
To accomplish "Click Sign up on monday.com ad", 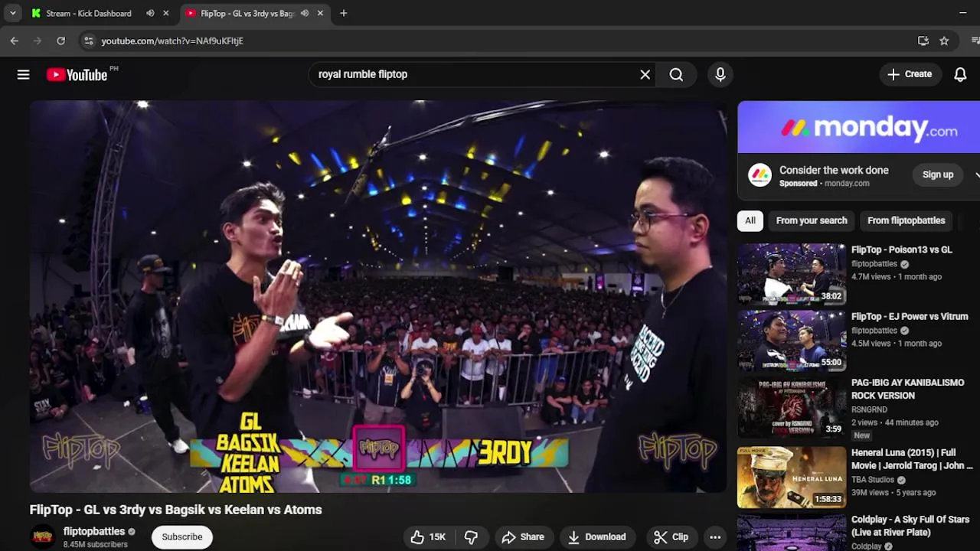I will [938, 174].
